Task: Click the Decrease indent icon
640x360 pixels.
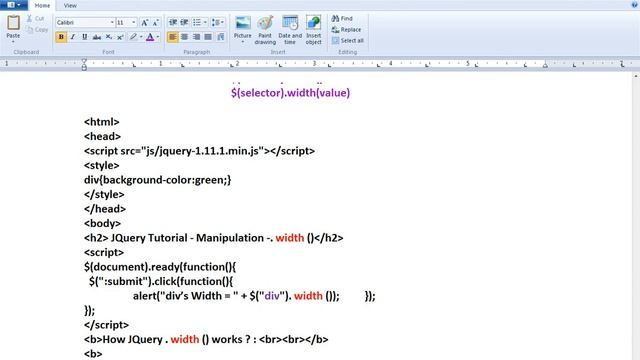Action: point(173,22)
